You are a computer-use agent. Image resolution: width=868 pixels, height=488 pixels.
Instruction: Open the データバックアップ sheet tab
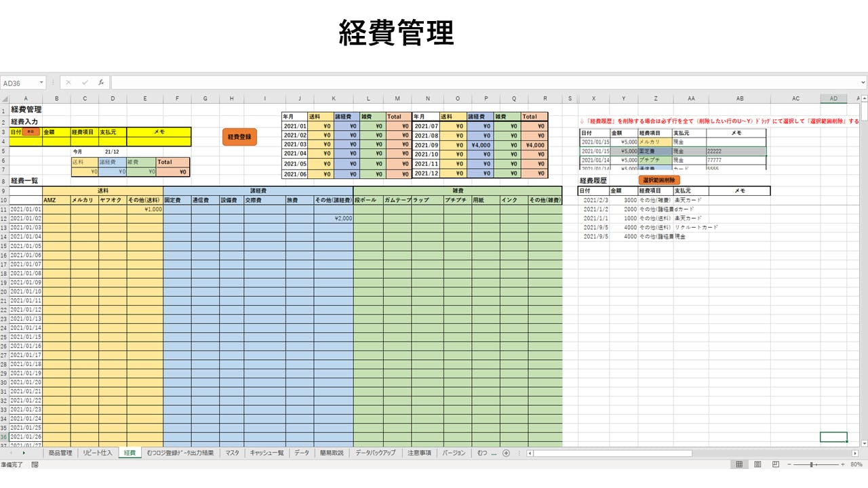[375, 453]
